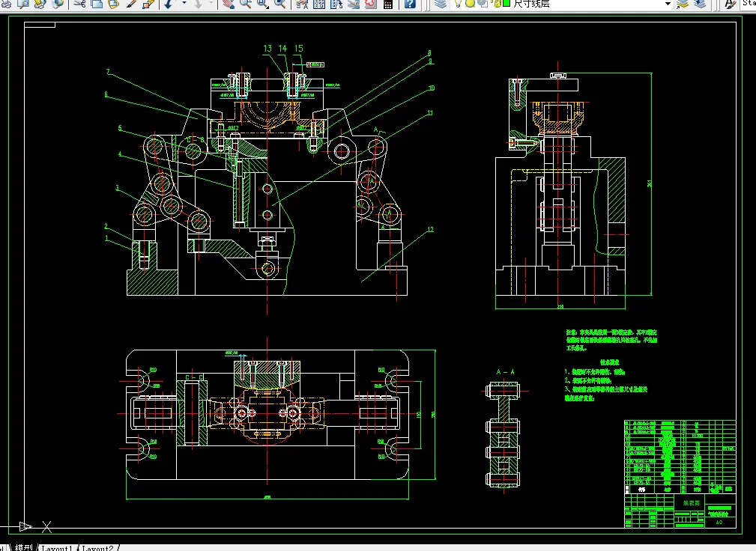The width and height of the screenshot is (756, 551).
Task: Select the 361 height dimension text
Action: point(650,183)
